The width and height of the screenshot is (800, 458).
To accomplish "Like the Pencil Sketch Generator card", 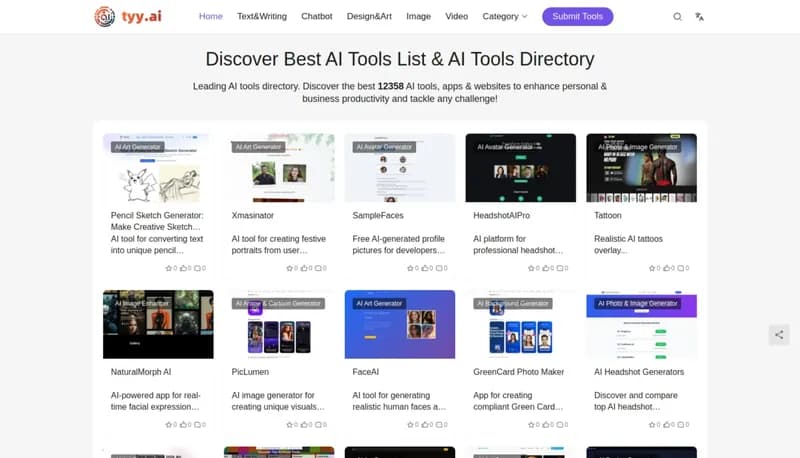I will pyautogui.click(x=183, y=268).
